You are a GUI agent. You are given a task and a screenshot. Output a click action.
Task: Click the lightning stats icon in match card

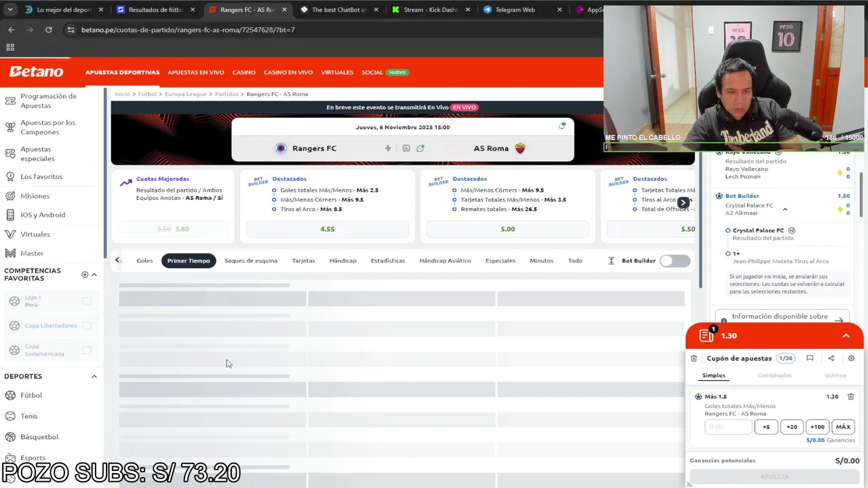388,148
